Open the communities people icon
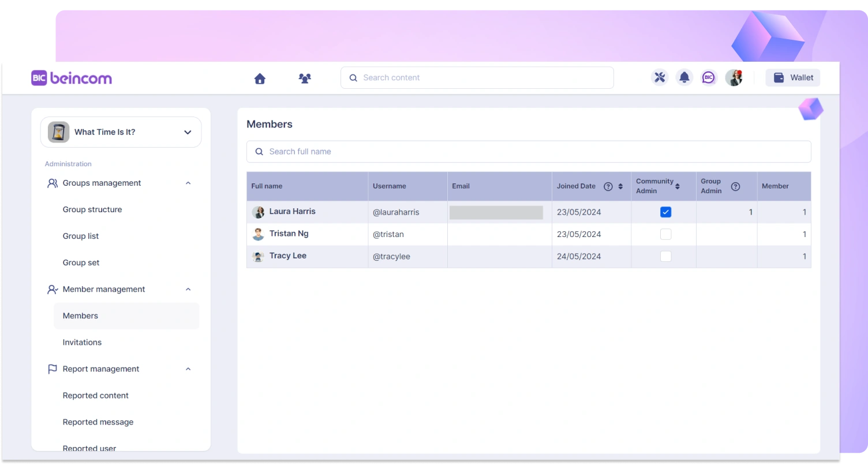 pyautogui.click(x=305, y=78)
